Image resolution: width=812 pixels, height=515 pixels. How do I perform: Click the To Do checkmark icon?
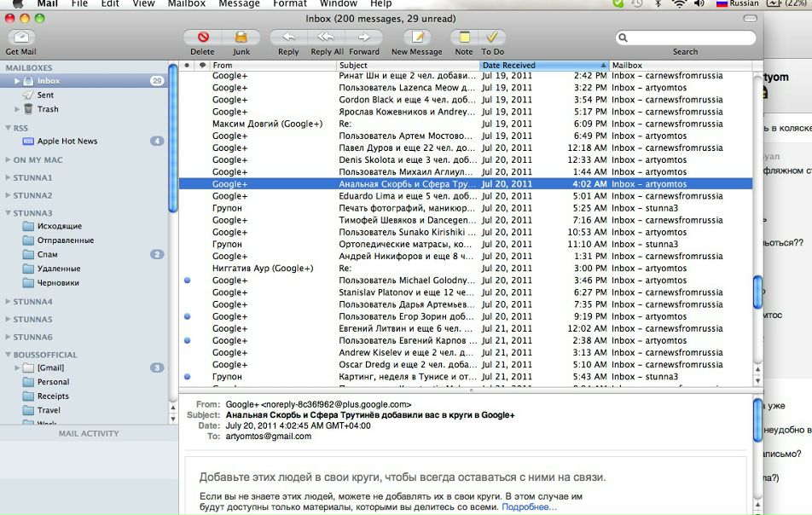pyautogui.click(x=492, y=38)
